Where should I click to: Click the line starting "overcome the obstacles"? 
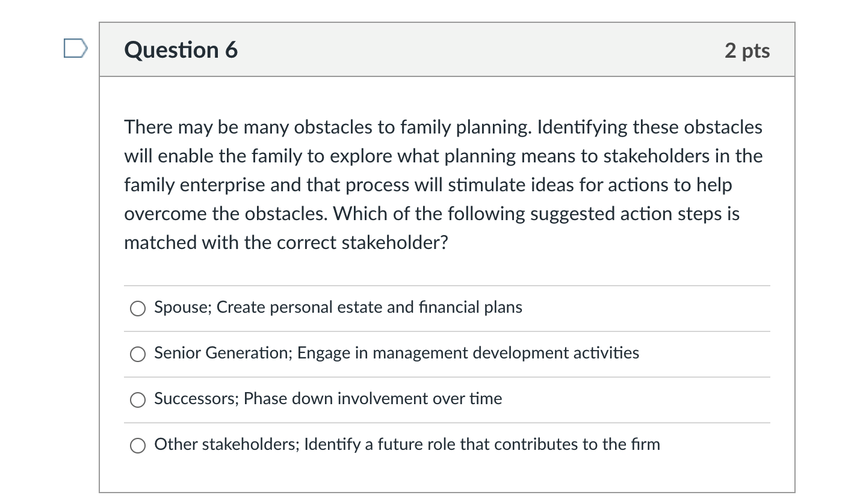pos(431,214)
